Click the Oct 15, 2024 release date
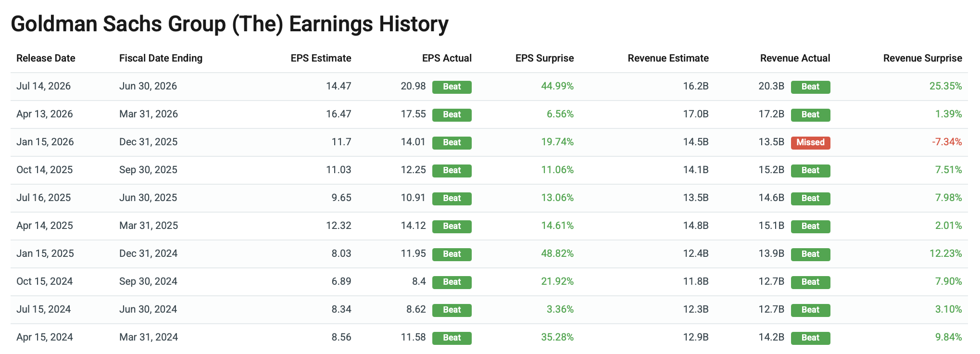Image resolution: width=980 pixels, height=354 pixels. point(45,281)
